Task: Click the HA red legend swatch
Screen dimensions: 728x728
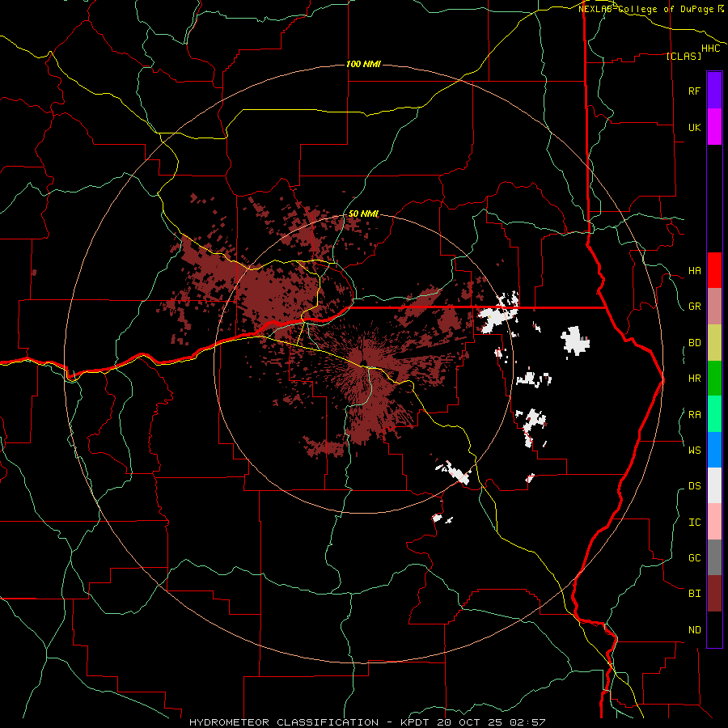Action: pyautogui.click(x=714, y=270)
